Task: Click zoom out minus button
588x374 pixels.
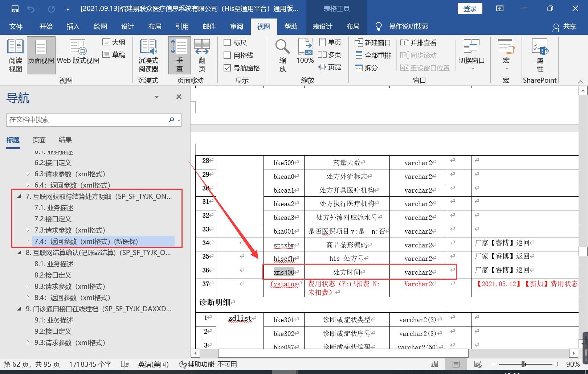Action: (x=493, y=364)
